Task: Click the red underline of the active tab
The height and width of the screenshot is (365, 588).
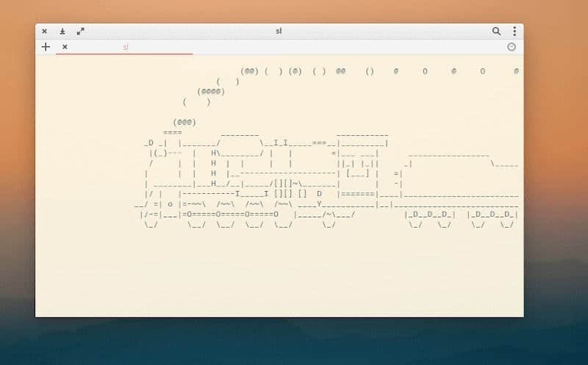Action: [x=124, y=54]
